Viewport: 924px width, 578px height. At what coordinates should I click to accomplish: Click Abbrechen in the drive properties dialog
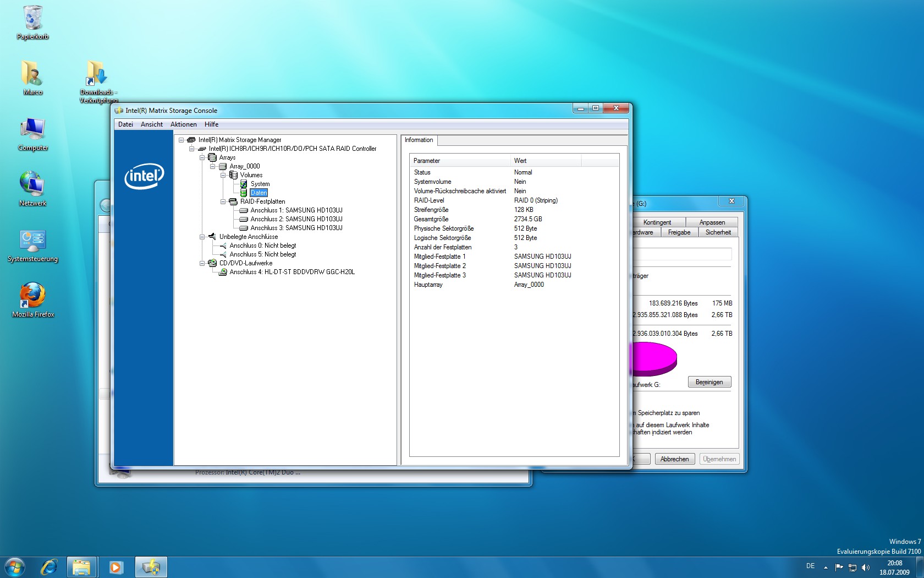point(675,459)
